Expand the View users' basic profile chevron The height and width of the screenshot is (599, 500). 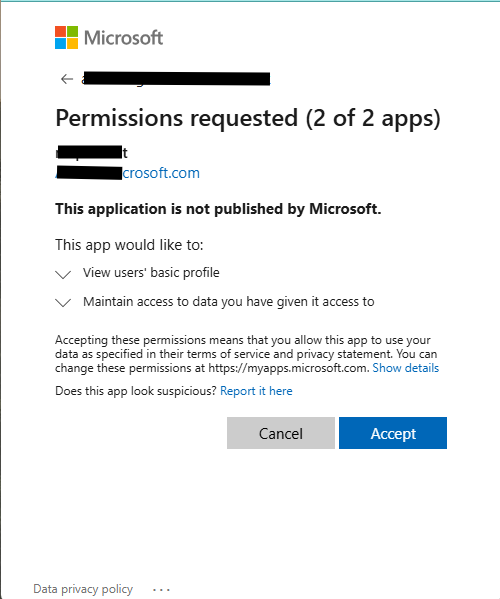click(x=63, y=274)
